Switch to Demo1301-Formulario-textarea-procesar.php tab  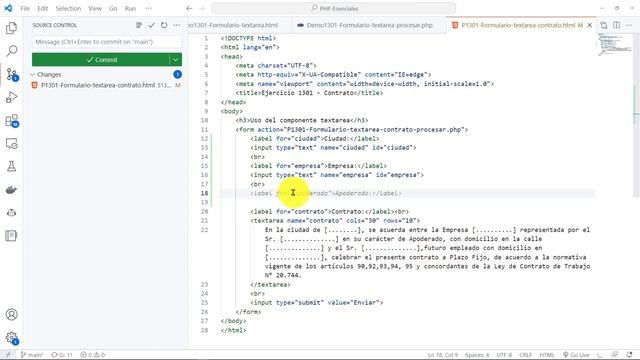tap(369, 25)
